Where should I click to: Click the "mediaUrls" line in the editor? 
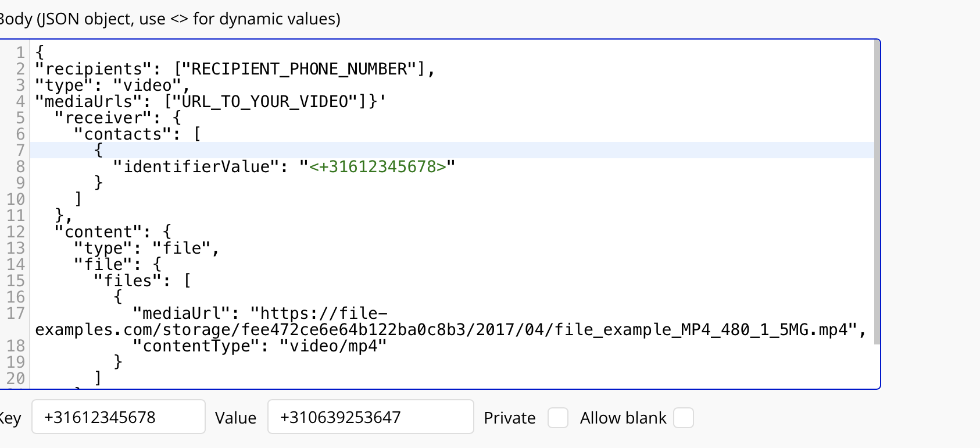[210, 102]
